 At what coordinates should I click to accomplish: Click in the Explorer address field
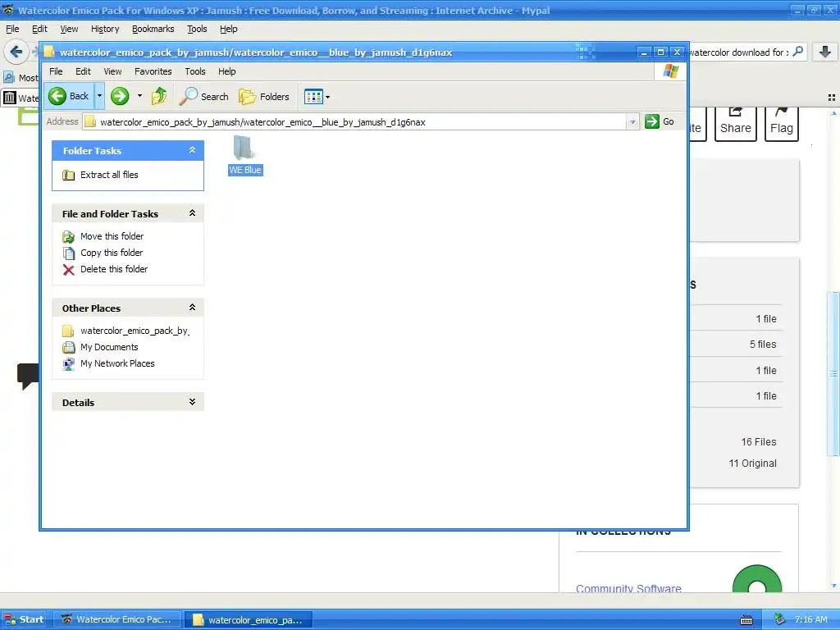click(x=354, y=122)
